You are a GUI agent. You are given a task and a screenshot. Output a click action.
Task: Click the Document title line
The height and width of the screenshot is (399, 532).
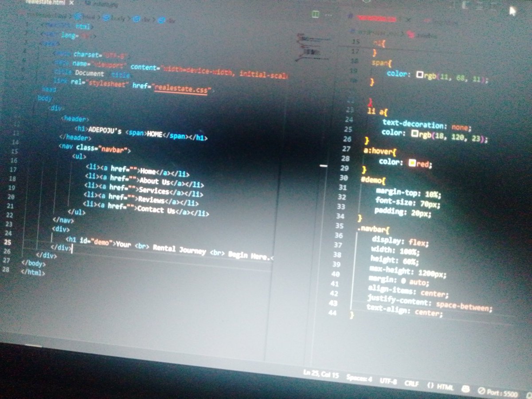point(92,74)
